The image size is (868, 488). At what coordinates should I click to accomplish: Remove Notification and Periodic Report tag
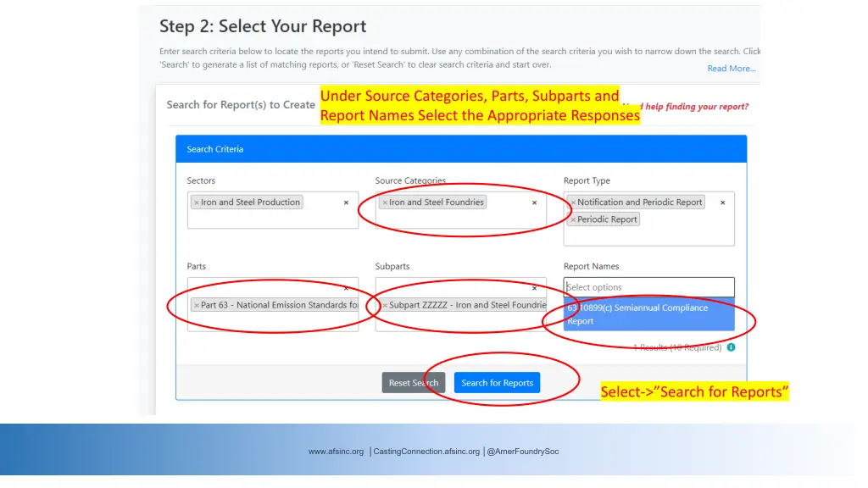tap(573, 203)
